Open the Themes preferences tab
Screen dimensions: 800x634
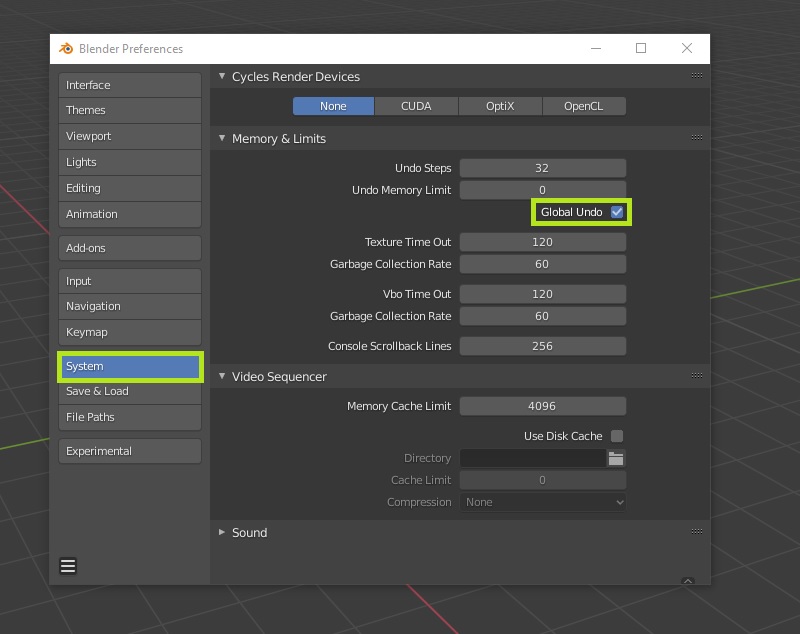(130, 111)
